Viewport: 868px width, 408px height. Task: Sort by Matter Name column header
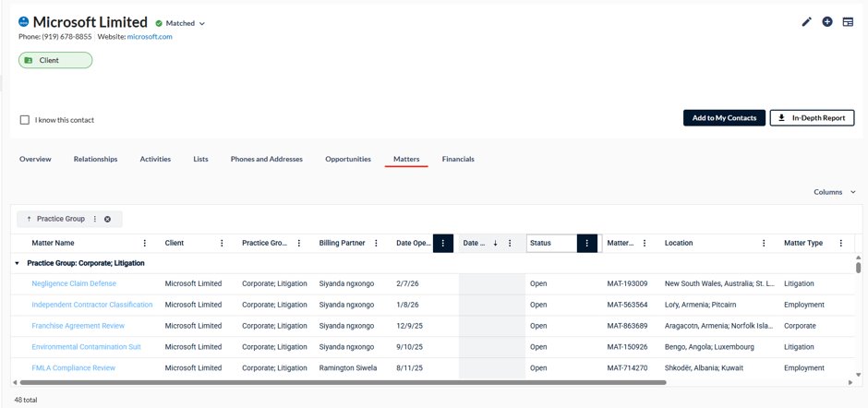54,243
